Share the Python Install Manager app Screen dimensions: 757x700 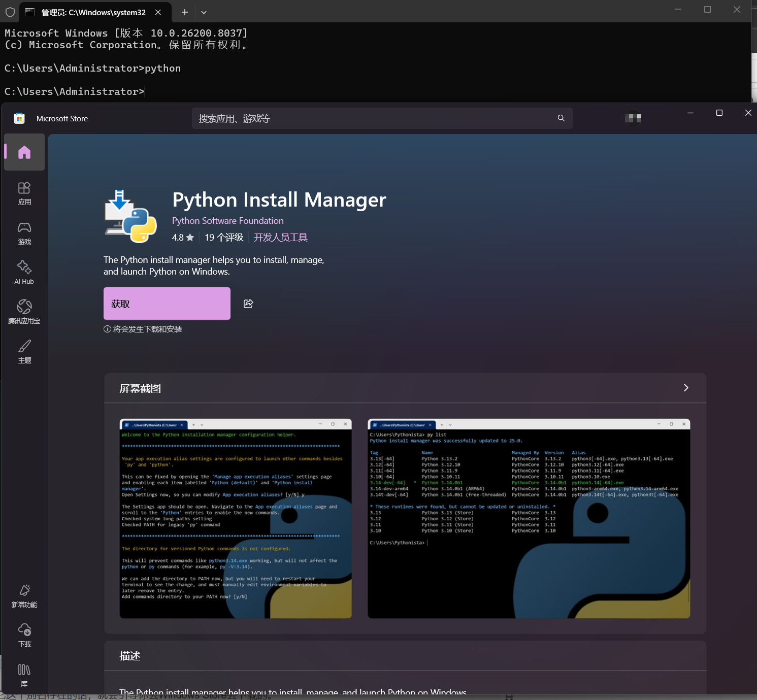248,304
